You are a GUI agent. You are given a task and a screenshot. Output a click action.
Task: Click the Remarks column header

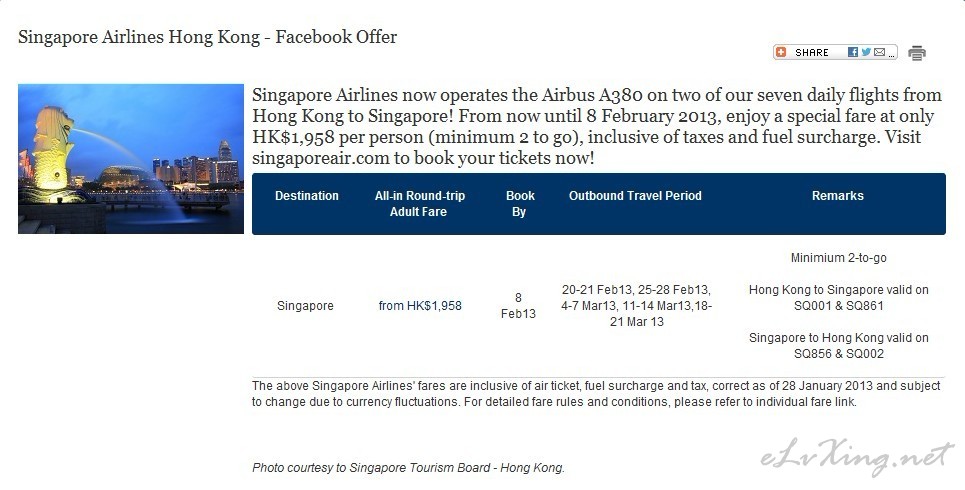[x=838, y=196]
